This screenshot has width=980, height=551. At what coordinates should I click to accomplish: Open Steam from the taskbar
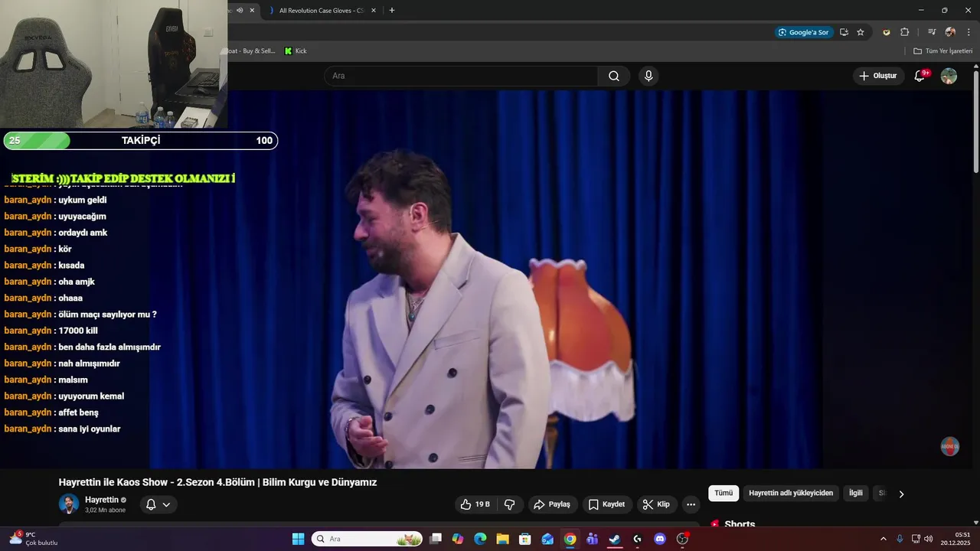pos(614,539)
